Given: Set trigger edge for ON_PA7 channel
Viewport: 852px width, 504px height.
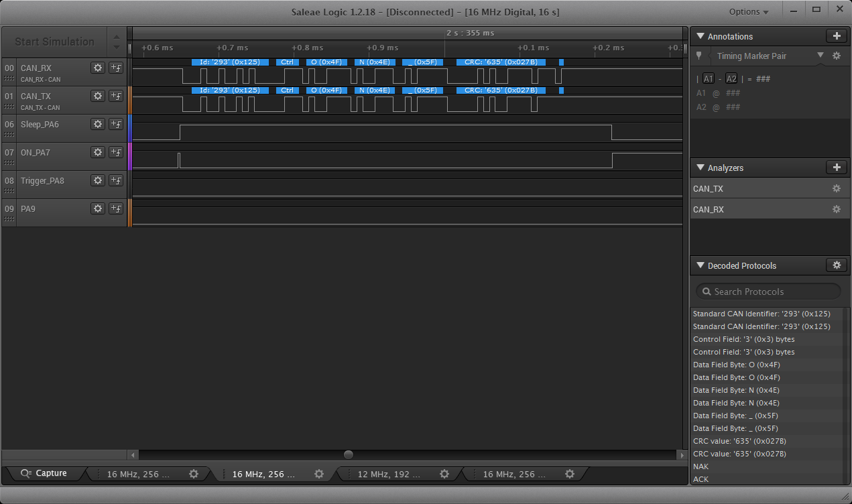Looking at the screenshot, I should [x=116, y=152].
